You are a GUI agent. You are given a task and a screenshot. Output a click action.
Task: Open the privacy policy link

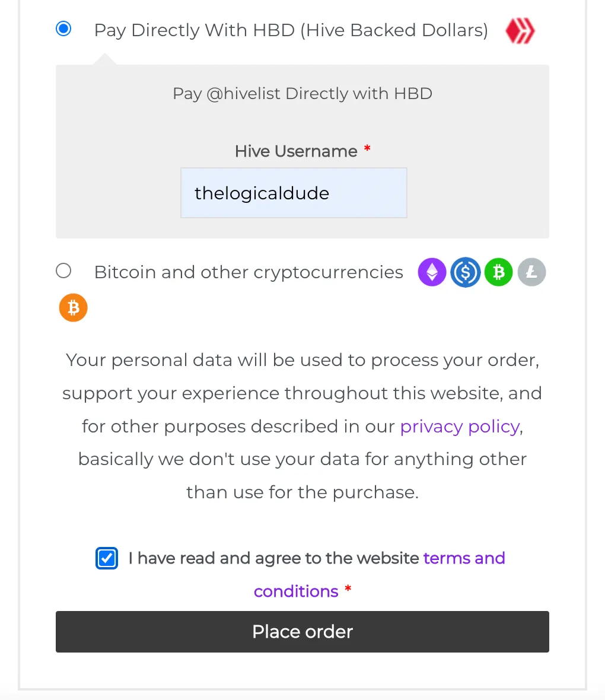(460, 427)
